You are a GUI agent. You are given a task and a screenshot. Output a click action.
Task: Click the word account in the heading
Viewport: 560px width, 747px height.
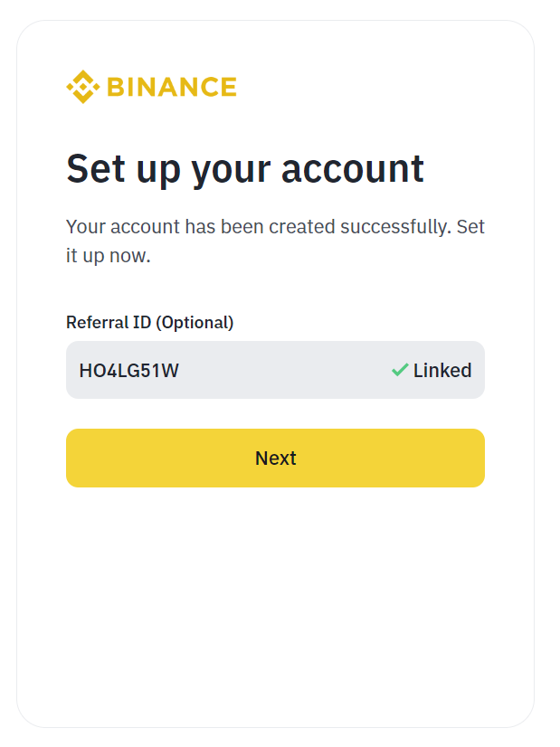[x=353, y=170]
